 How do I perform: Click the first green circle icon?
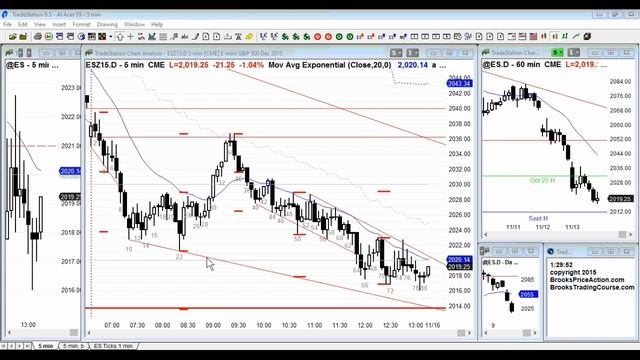click(339, 37)
